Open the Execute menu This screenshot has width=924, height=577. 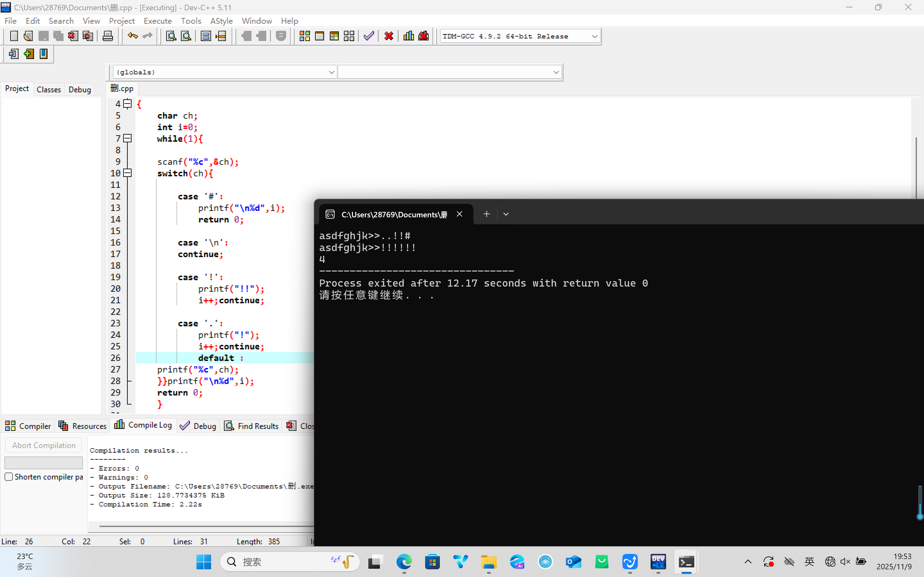click(157, 21)
